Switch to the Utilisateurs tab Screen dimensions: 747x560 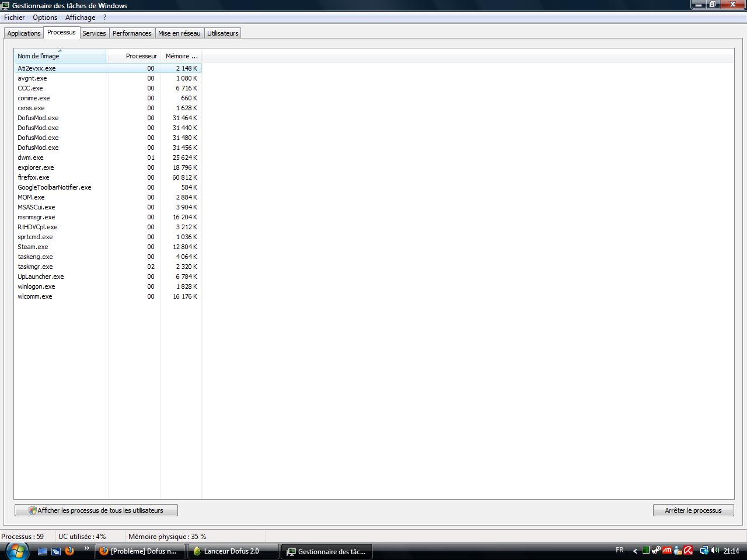click(x=223, y=33)
